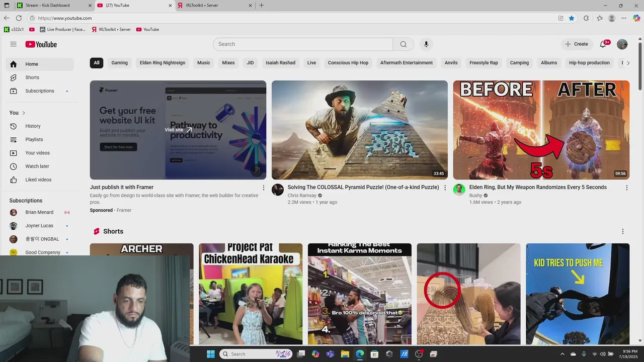Open the KID TRIES TO PUSH ME Short

click(578, 294)
